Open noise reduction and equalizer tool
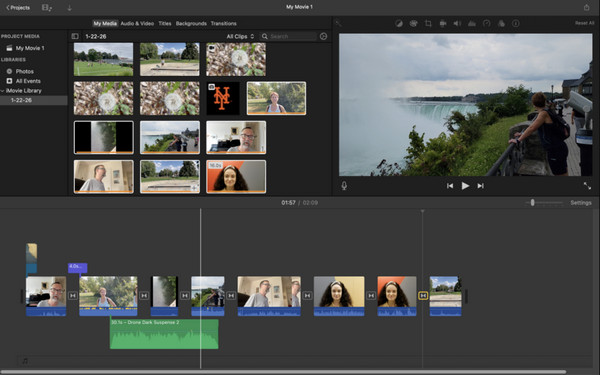The image size is (600, 375). 472,23
